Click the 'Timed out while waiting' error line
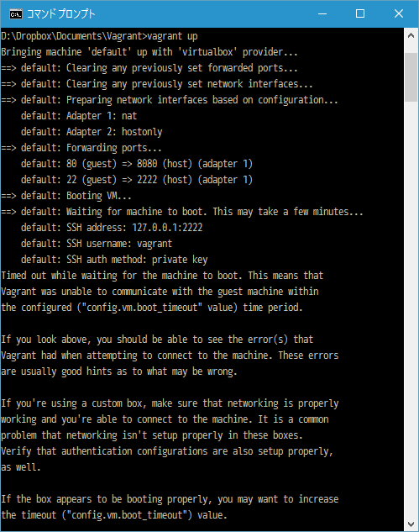Viewport: 419px width, 532px height. pyautogui.click(x=162, y=276)
